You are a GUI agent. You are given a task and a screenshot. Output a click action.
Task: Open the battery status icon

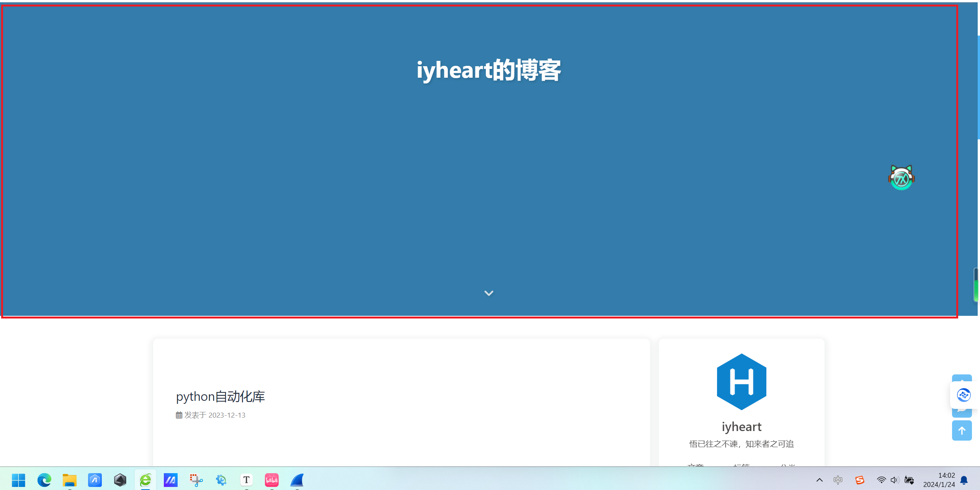(909, 480)
